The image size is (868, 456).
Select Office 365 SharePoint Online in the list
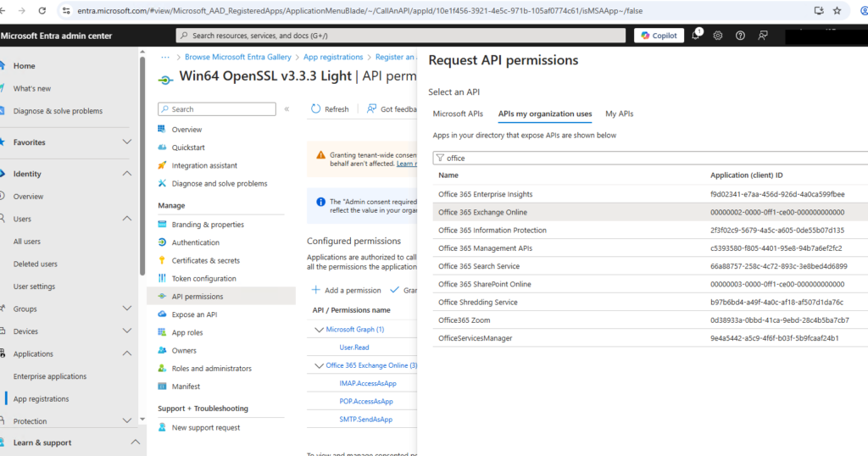pyautogui.click(x=650, y=284)
